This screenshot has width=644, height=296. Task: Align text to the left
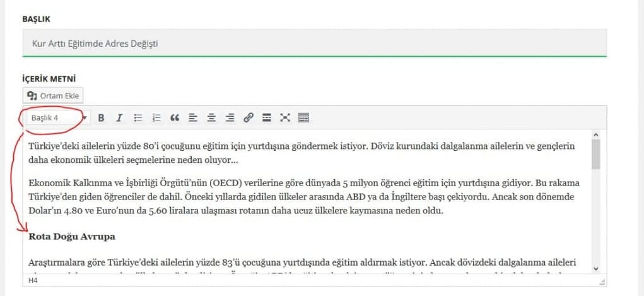pos(192,118)
